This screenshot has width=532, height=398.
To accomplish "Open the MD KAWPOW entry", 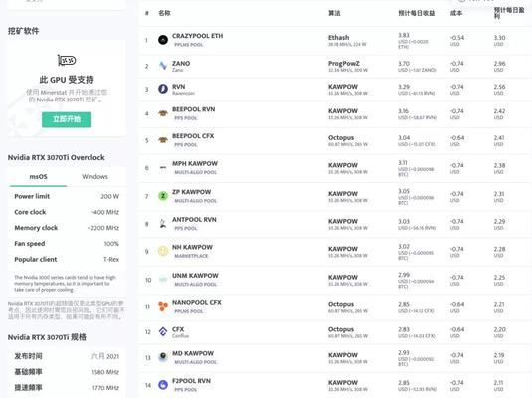I will point(193,353).
